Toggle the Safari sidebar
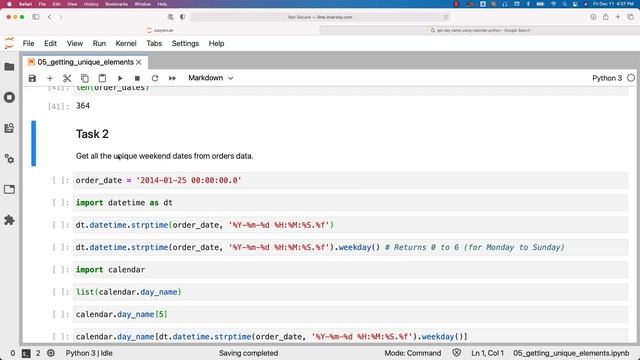The width and height of the screenshot is (640, 360). pos(36,17)
